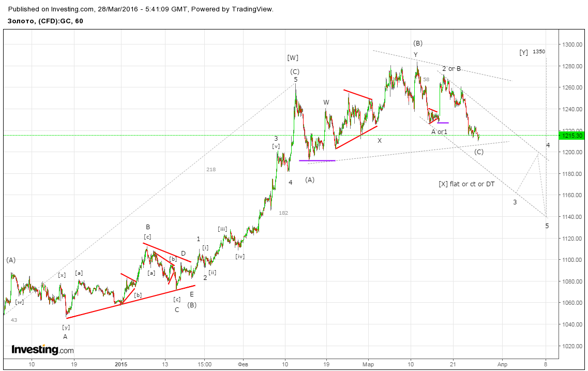Click the 1180.00 price axis label

point(572,174)
